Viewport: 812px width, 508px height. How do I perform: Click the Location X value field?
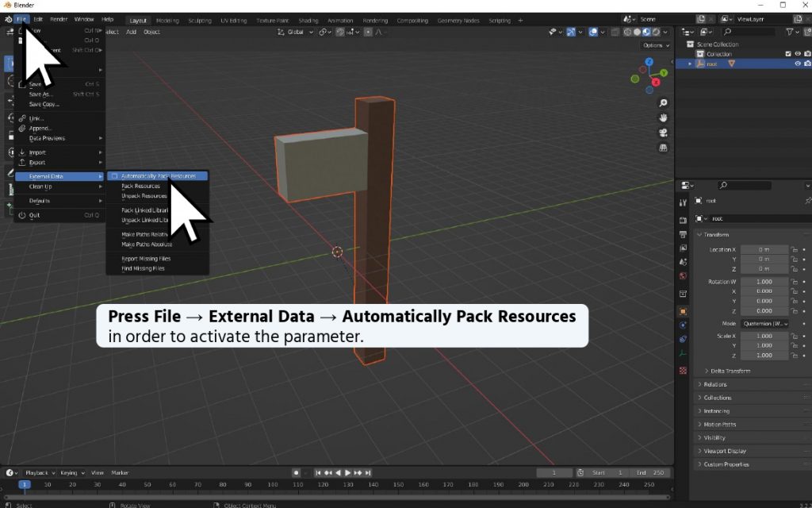coord(764,249)
